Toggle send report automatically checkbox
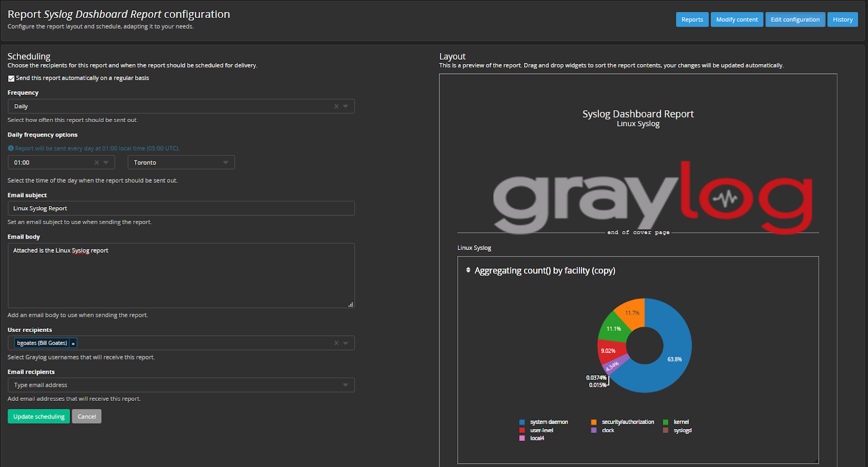 pyautogui.click(x=11, y=79)
